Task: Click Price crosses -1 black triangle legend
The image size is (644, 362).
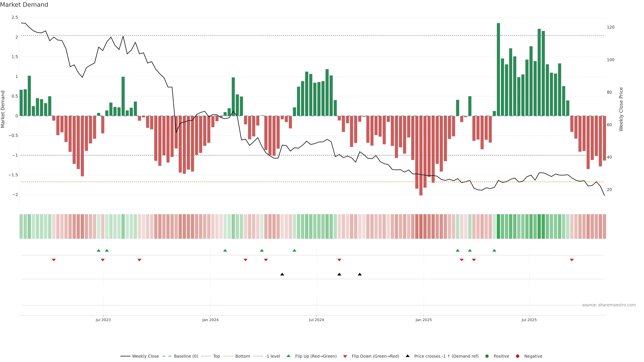Action: pos(408,356)
